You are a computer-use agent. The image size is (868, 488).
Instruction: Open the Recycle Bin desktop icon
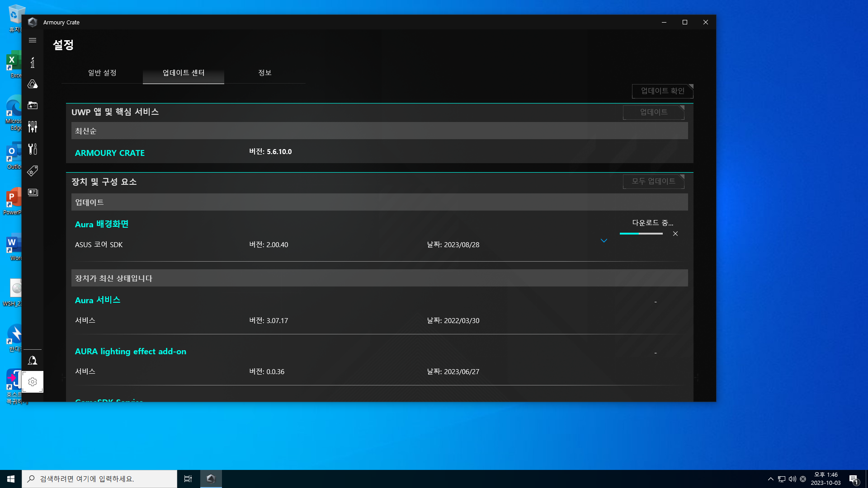[15, 19]
